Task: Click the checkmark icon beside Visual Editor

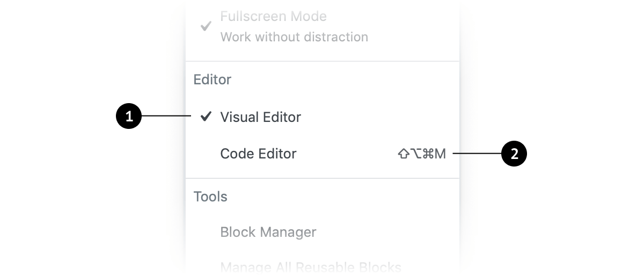Action: [x=206, y=116]
